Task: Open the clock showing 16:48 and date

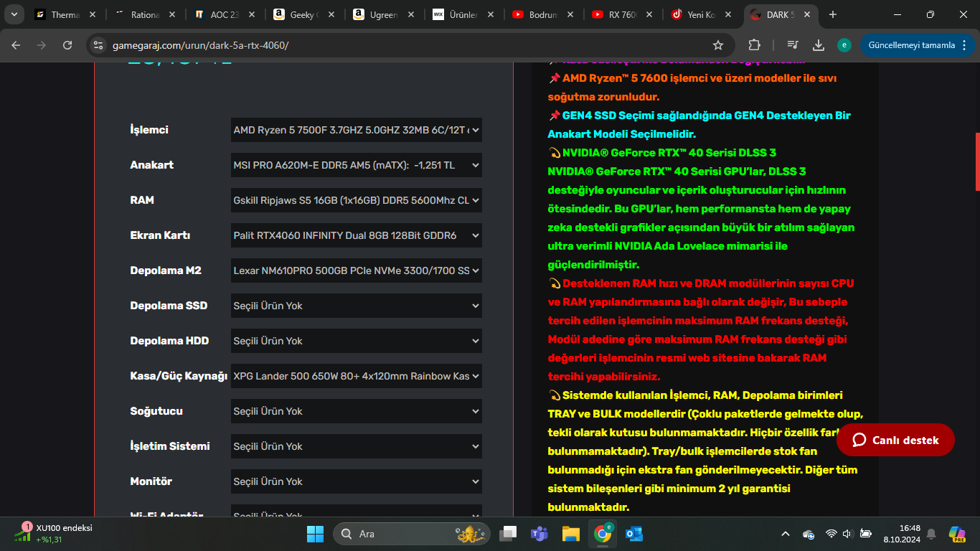Action: [901, 534]
